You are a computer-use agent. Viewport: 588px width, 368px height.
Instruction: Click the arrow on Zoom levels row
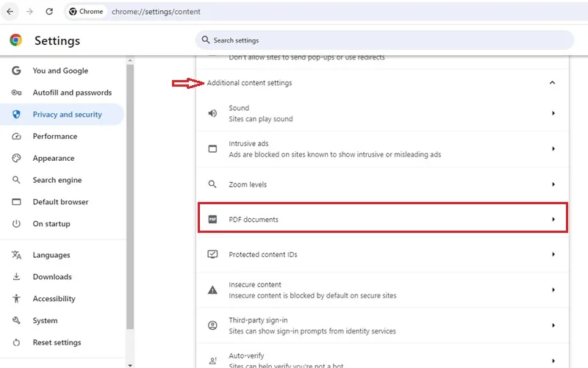tap(553, 184)
